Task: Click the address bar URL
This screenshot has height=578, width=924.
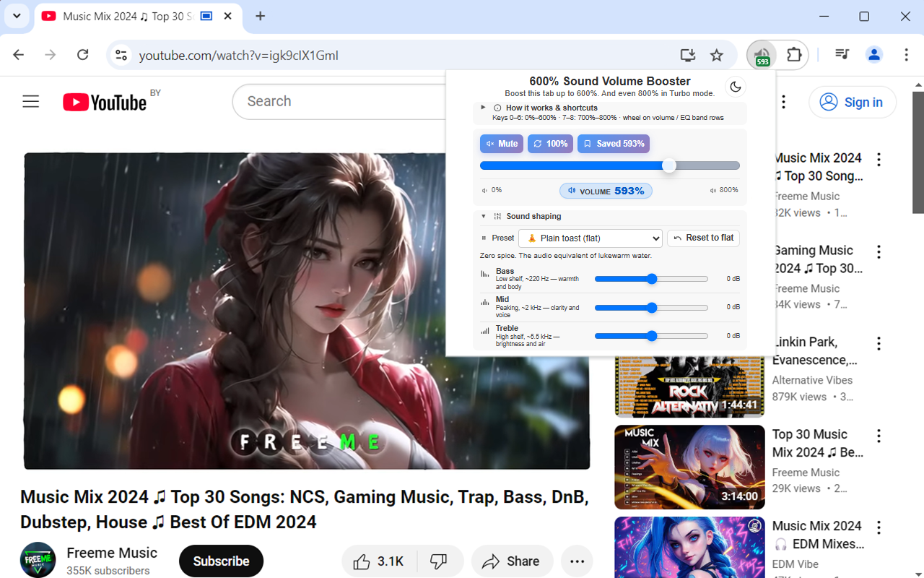Action: (239, 56)
